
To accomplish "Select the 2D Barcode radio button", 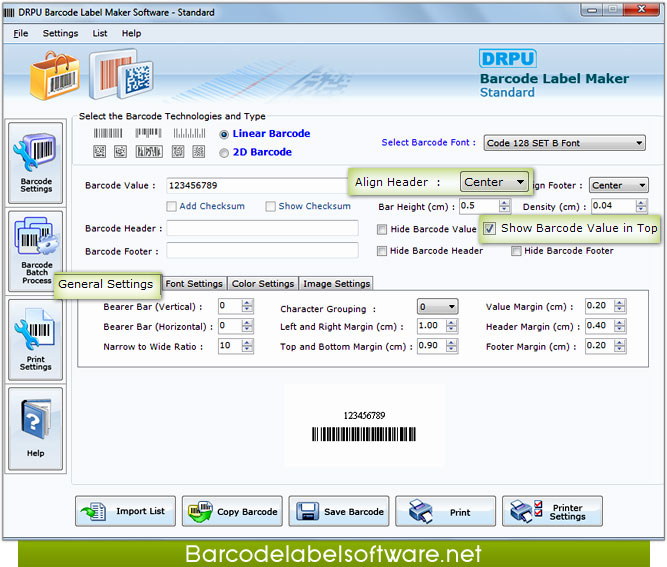I will (x=224, y=153).
